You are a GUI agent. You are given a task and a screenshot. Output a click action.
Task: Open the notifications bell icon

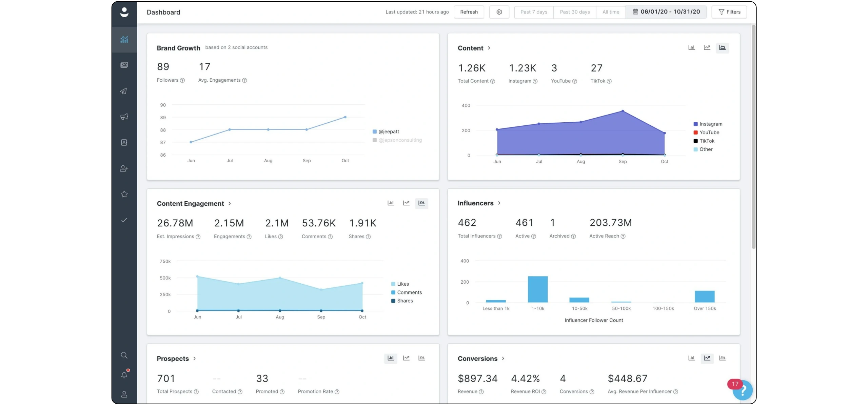point(124,375)
